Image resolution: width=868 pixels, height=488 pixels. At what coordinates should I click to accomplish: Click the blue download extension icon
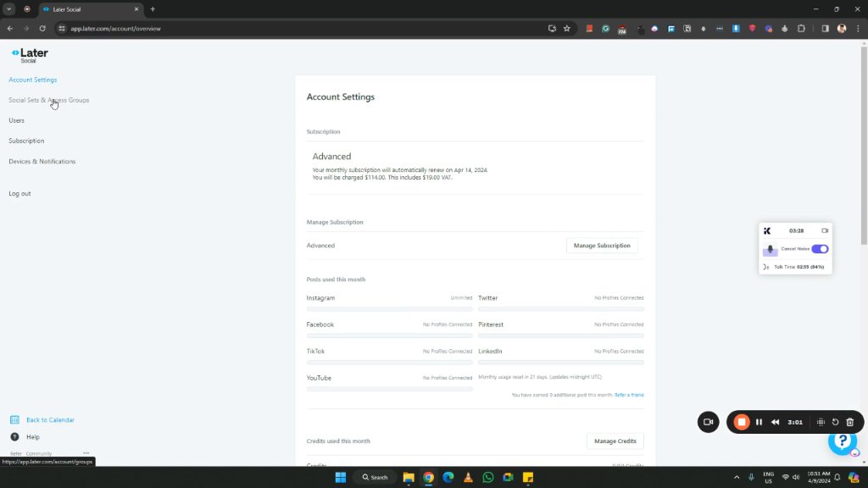736,29
